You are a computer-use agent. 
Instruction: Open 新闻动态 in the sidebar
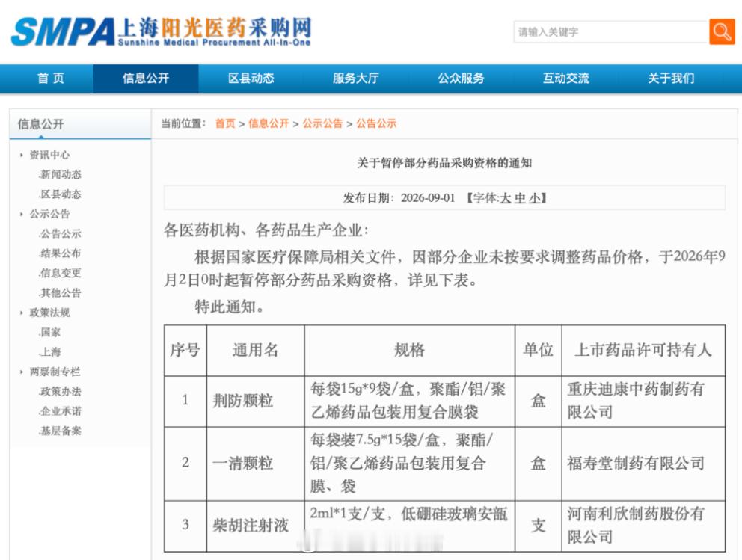click(60, 174)
